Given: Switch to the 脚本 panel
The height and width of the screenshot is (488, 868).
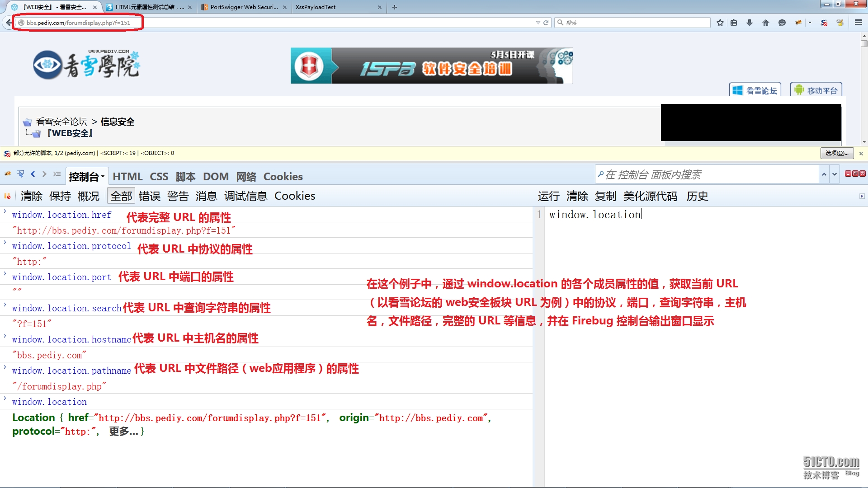Looking at the screenshot, I should (x=185, y=177).
